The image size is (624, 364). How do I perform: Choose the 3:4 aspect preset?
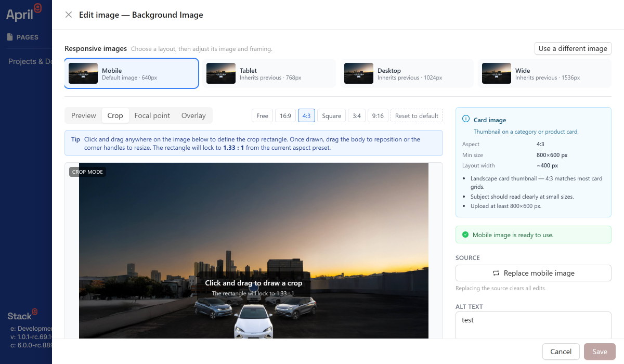[357, 115]
